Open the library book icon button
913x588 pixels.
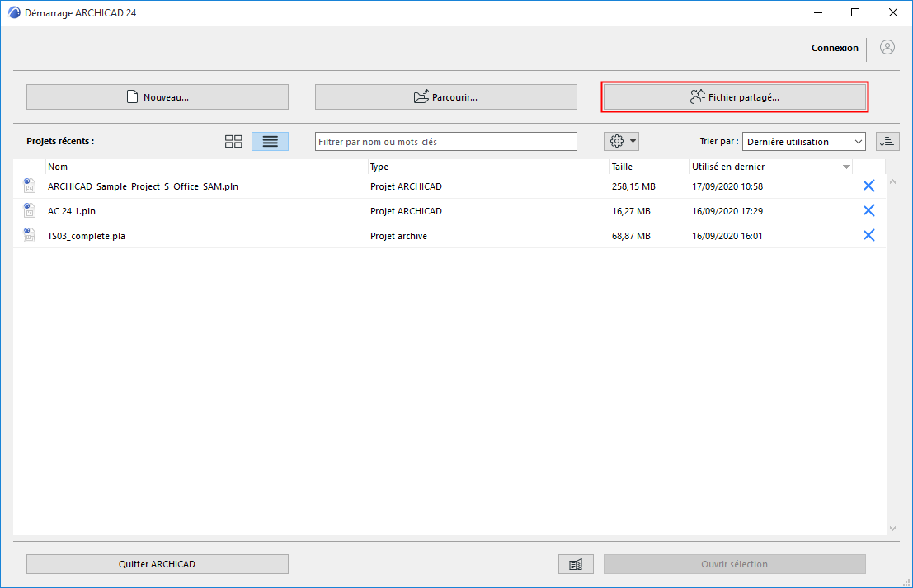(576, 564)
